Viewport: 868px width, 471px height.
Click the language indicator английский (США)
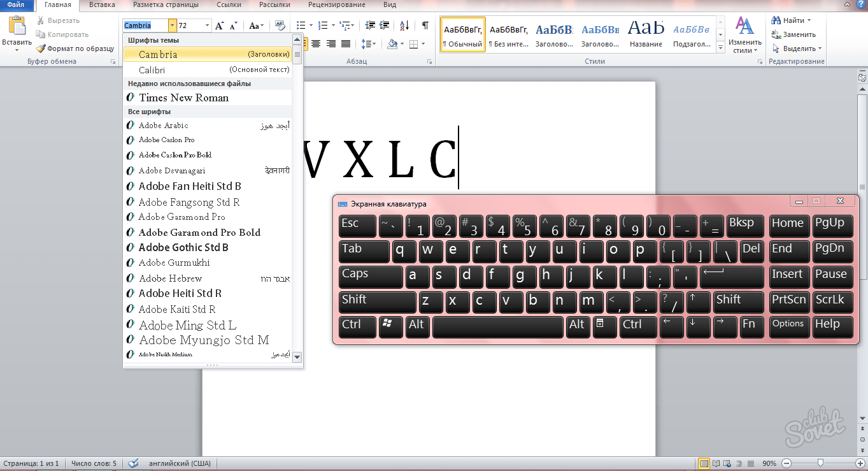(180, 463)
